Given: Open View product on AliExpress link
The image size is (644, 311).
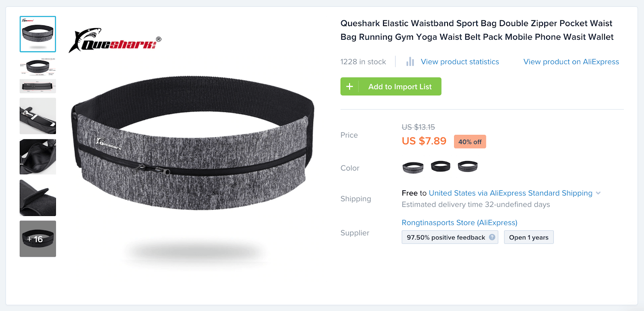Looking at the screenshot, I should [571, 62].
